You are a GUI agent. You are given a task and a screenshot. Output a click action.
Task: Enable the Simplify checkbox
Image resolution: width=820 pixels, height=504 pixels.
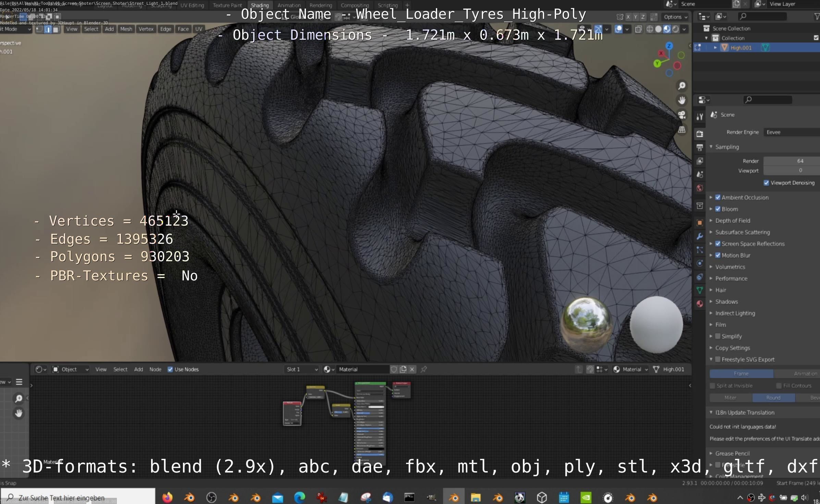point(718,336)
